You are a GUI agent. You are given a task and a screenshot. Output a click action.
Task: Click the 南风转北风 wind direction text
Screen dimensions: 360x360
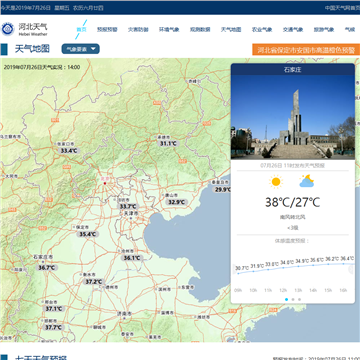293,217
